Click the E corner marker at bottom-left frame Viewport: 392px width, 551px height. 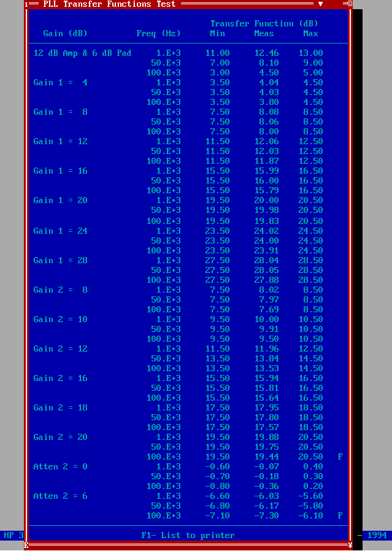[x=26, y=545]
